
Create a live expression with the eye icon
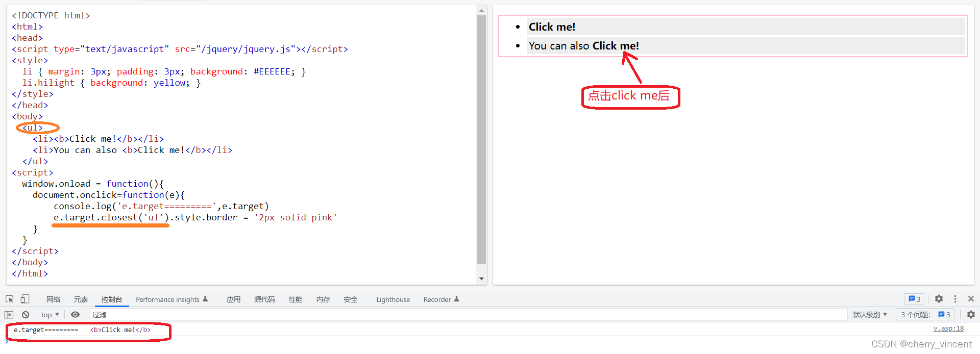pyautogui.click(x=75, y=315)
